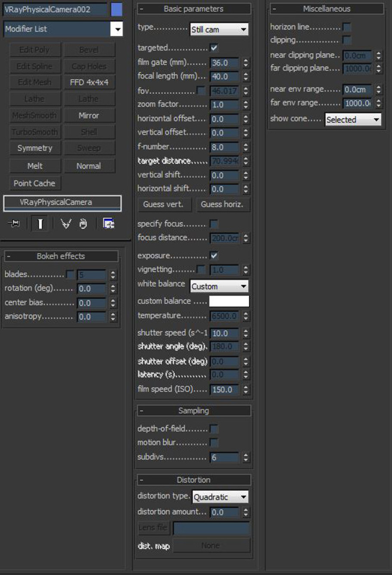Apply the Normal modifier
Image resolution: width=392 pixels, height=575 pixels.
(x=89, y=166)
